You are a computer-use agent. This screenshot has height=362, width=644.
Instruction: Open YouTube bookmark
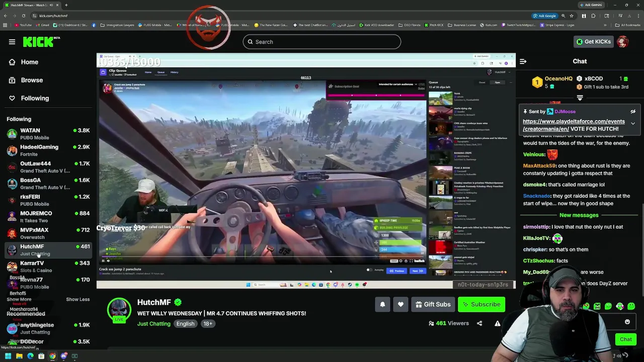pyautogui.click(x=23, y=25)
